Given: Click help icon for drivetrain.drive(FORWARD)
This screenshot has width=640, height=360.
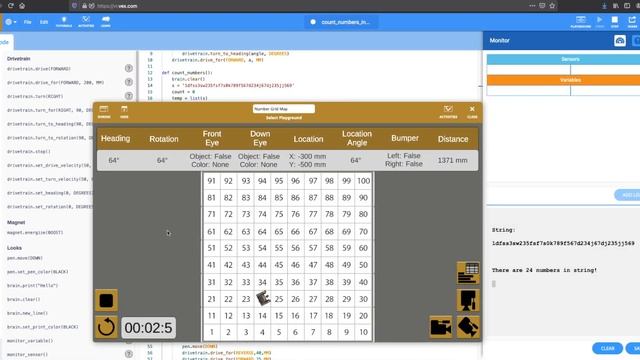Looking at the screenshot, I should [x=129, y=69].
